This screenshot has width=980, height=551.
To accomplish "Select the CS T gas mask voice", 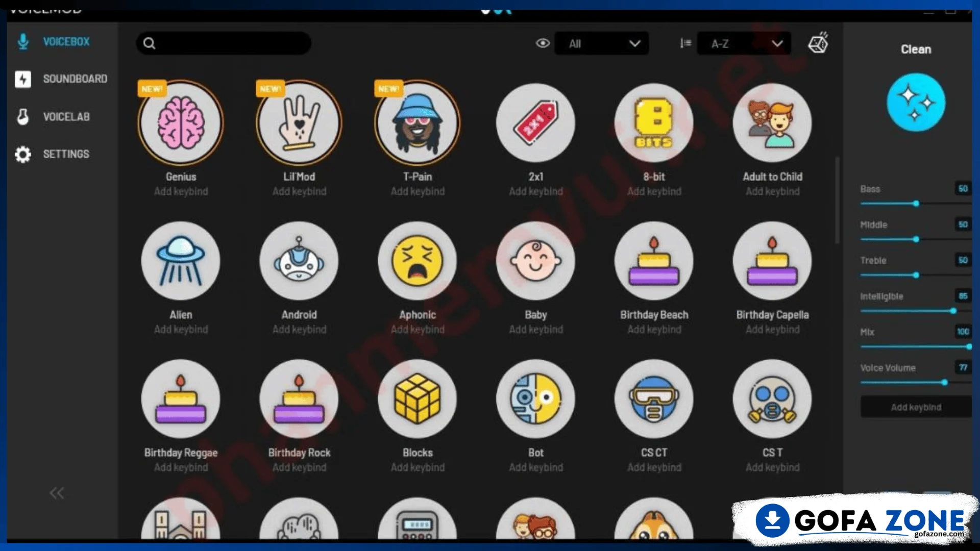I will coord(772,399).
